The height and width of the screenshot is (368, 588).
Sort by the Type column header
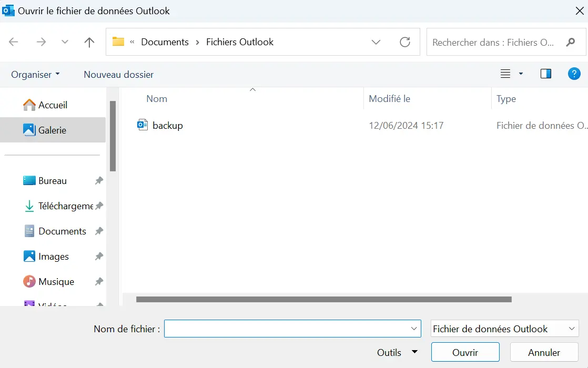[x=506, y=99]
